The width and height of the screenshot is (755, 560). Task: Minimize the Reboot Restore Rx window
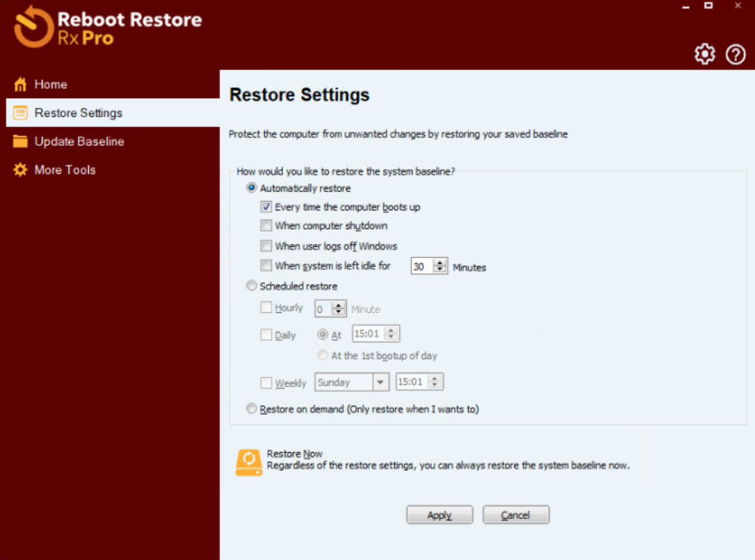coord(686,7)
